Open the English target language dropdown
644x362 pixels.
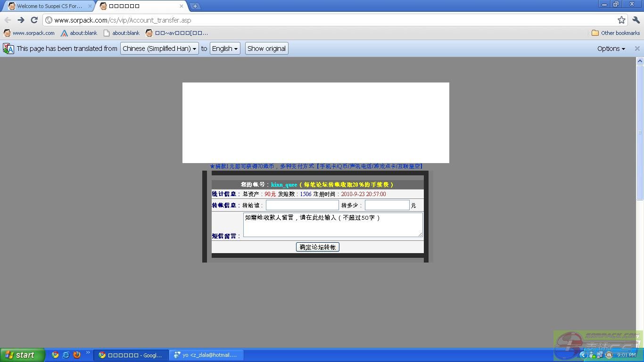point(224,49)
